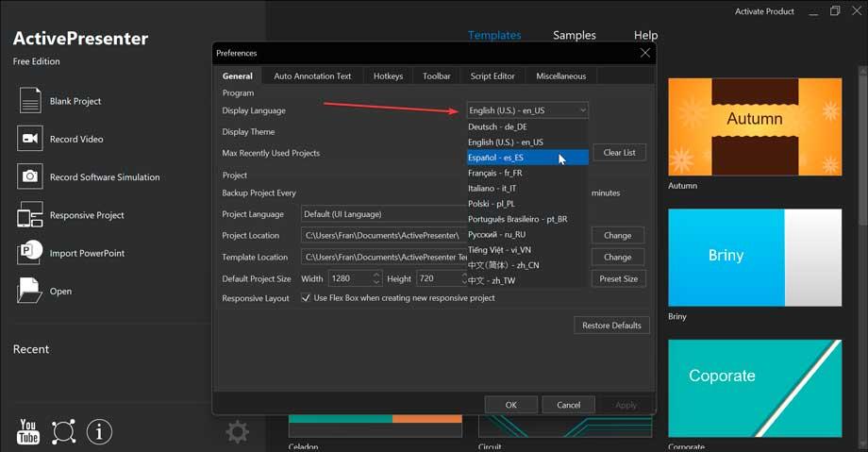Switch to the General tab
Viewport: 868px width, 452px height.
coord(238,75)
